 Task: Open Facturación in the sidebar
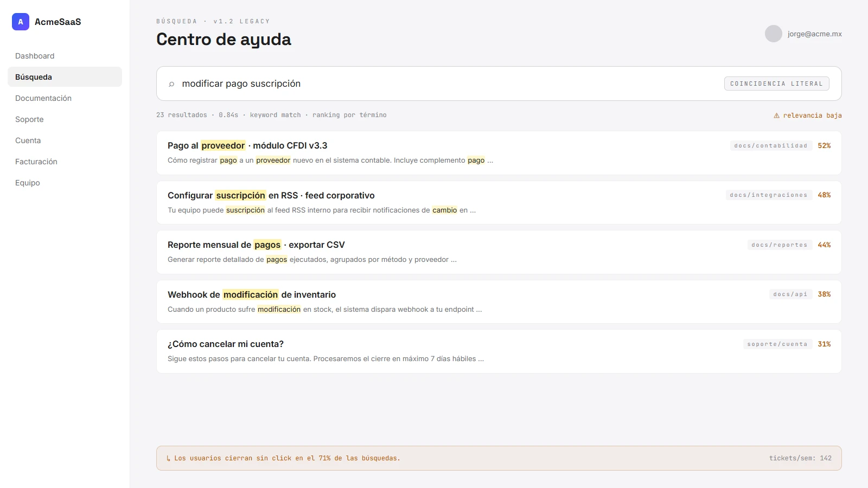click(x=65, y=162)
